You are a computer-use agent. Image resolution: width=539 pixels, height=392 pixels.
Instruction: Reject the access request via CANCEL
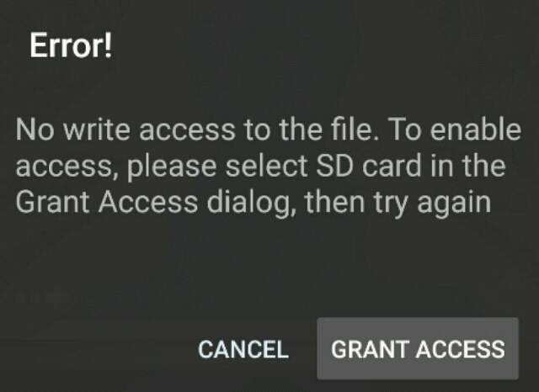pos(243,349)
